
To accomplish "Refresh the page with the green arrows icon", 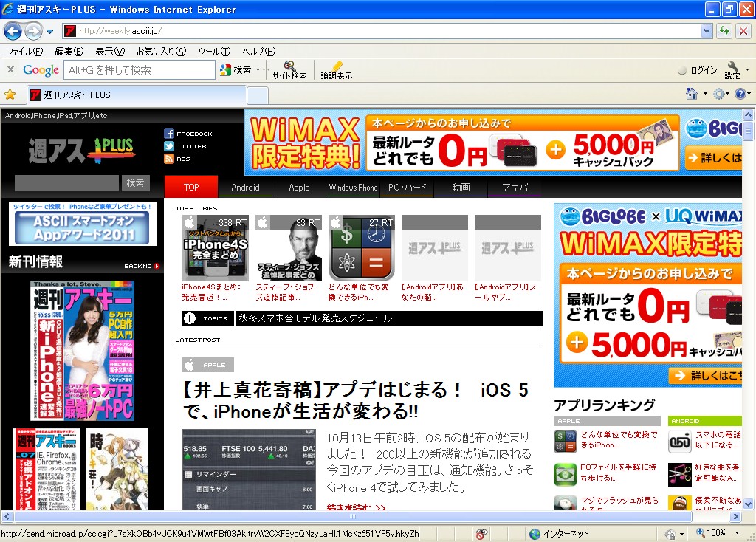I will [724, 31].
